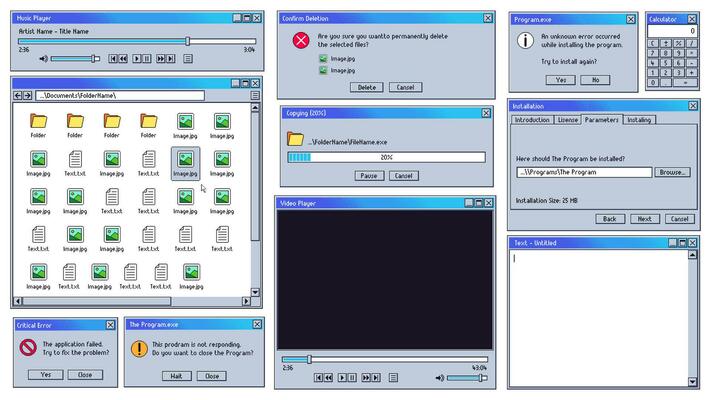This screenshot has height=400, width=711.
Task: Select the highlighted Image.jpg file
Action: click(185, 164)
